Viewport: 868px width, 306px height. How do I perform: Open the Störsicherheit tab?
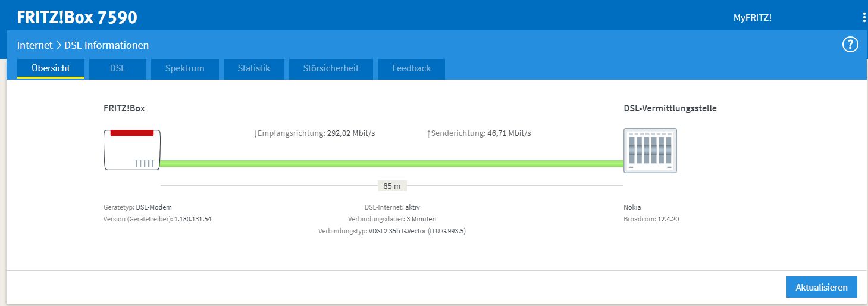tap(331, 68)
